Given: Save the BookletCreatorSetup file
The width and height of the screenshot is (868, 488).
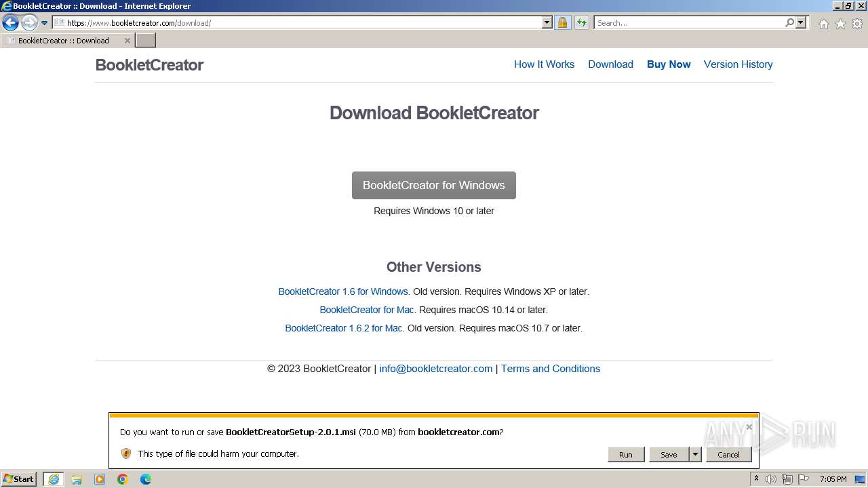Looking at the screenshot, I should point(669,455).
